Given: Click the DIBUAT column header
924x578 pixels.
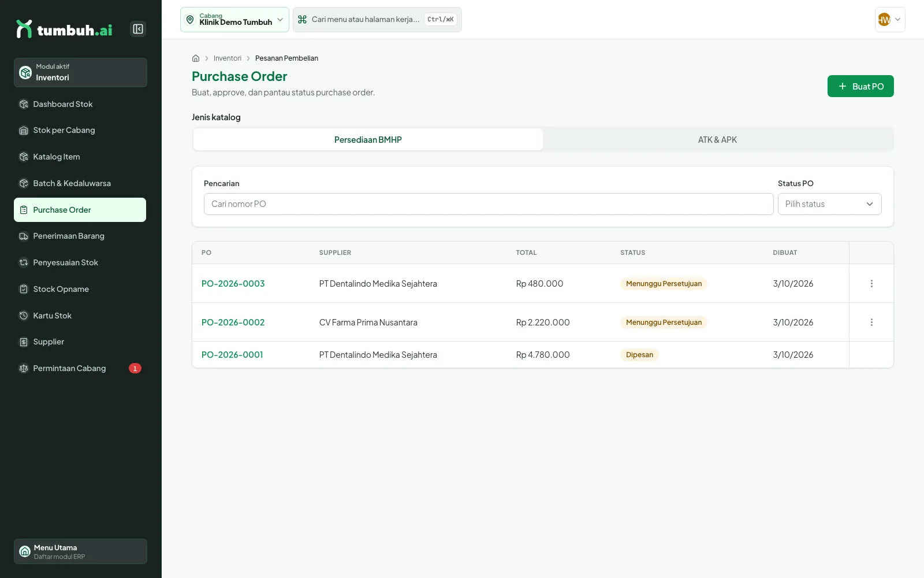Looking at the screenshot, I should [x=785, y=253].
